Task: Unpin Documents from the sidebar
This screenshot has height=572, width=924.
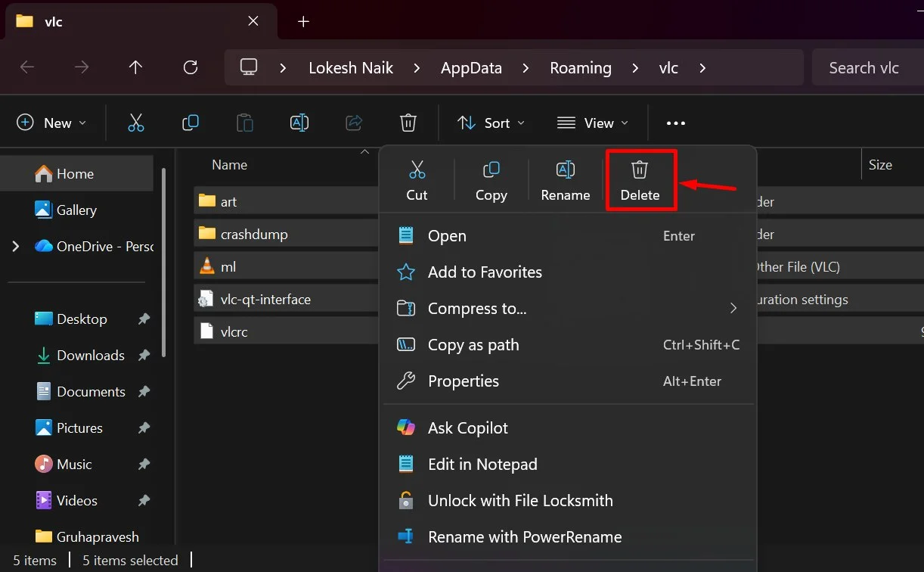Action: pos(144,392)
